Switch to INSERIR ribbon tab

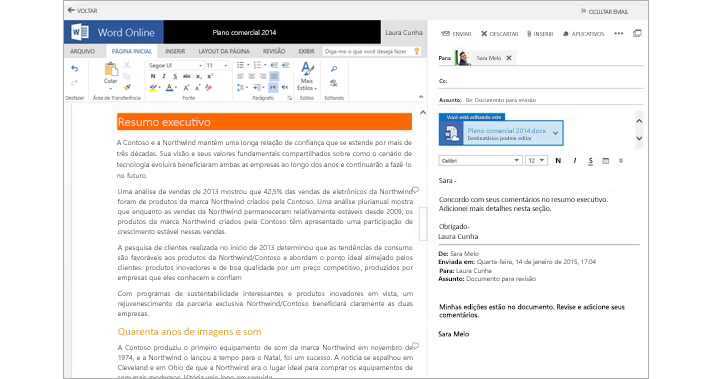click(175, 51)
